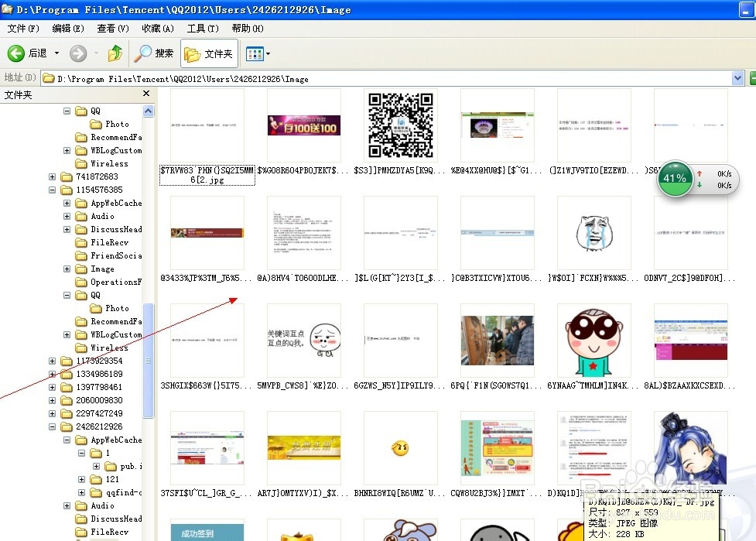
Task: Select the 成功签到 thumbnail
Action: tap(207, 530)
